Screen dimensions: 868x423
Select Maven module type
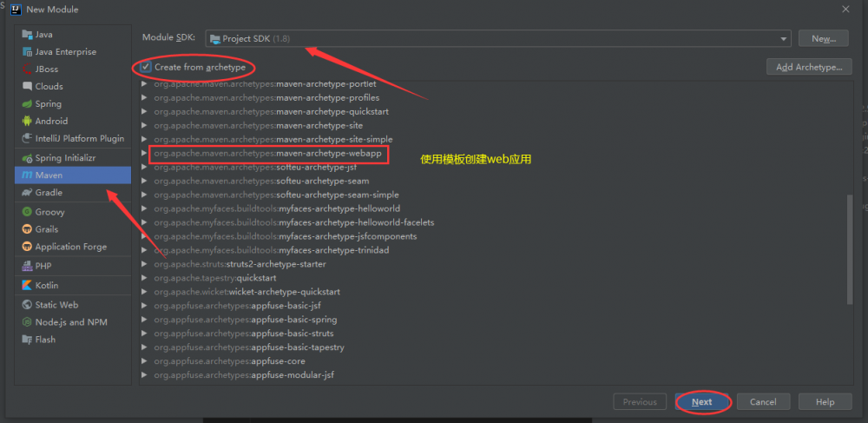click(x=73, y=175)
